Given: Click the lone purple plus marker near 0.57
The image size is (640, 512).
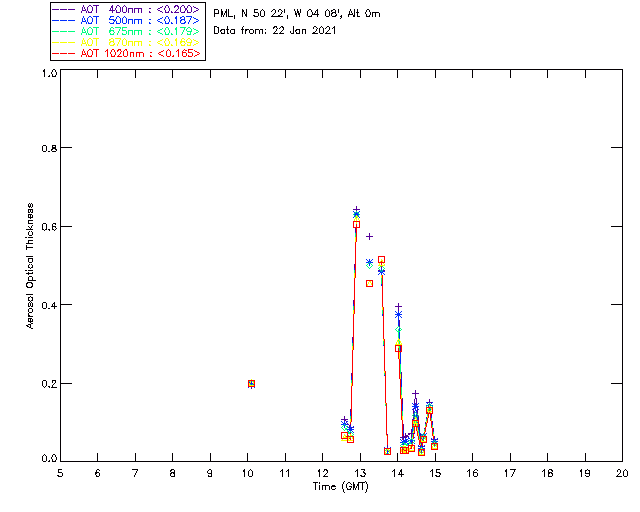Looking at the screenshot, I should tap(369, 237).
